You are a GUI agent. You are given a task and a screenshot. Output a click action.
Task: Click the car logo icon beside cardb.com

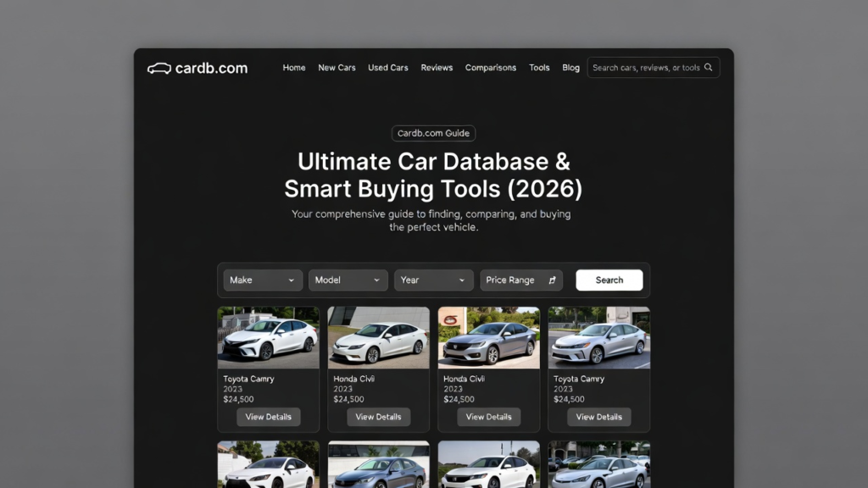(x=159, y=69)
